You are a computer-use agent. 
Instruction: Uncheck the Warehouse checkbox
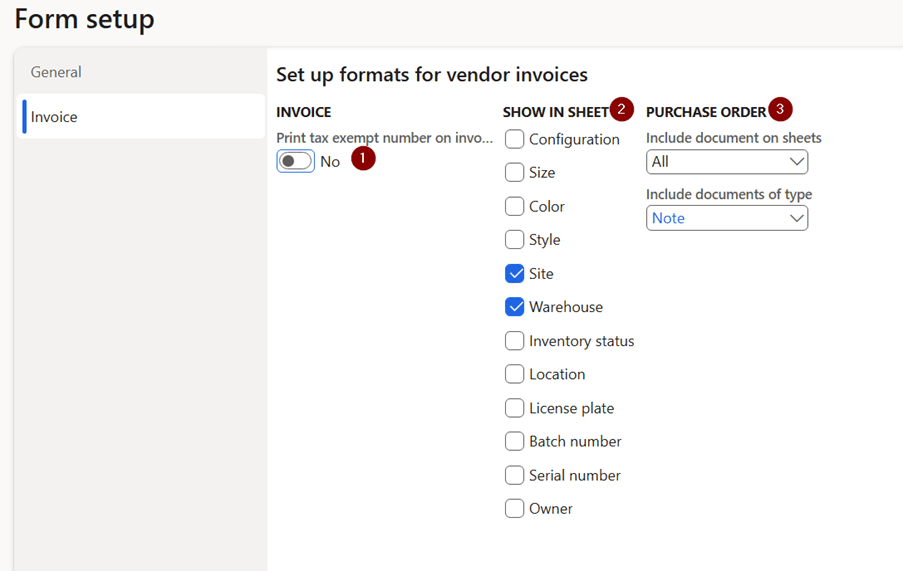[514, 307]
